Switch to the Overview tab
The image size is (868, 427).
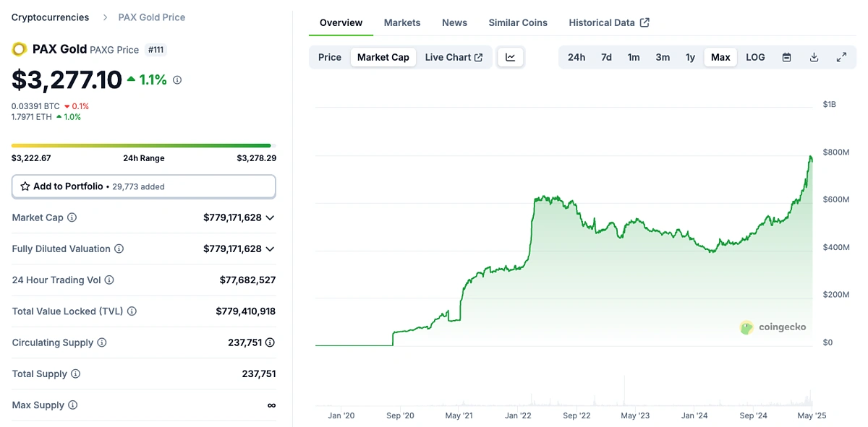point(341,22)
